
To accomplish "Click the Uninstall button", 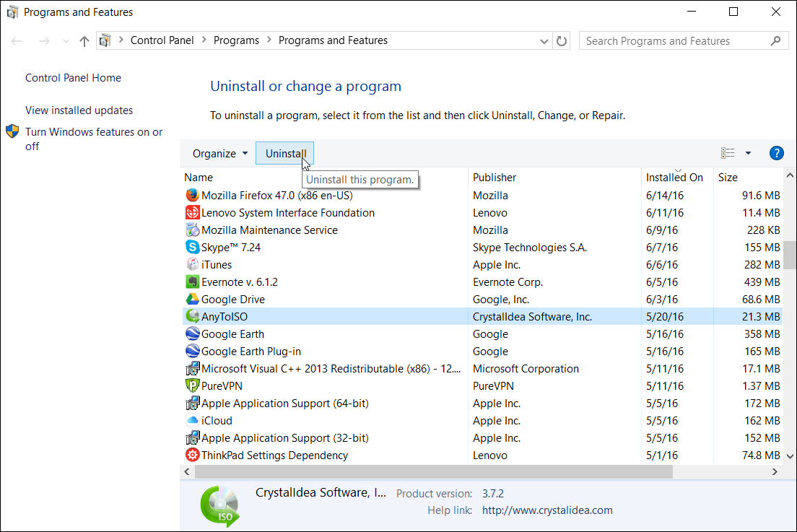I will pos(285,154).
